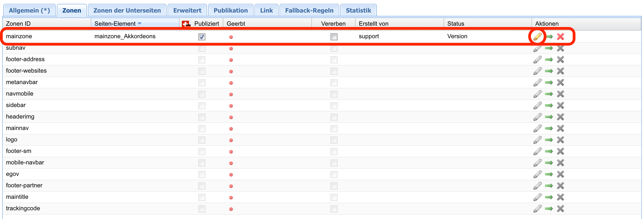Click the Vererben column header
The image size is (644, 219).
coord(333,23)
